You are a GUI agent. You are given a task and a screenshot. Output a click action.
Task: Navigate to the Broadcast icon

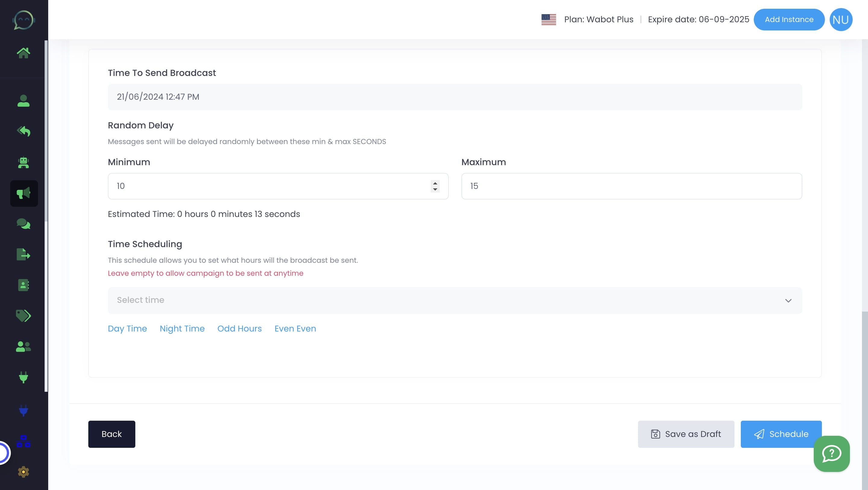coord(24,193)
